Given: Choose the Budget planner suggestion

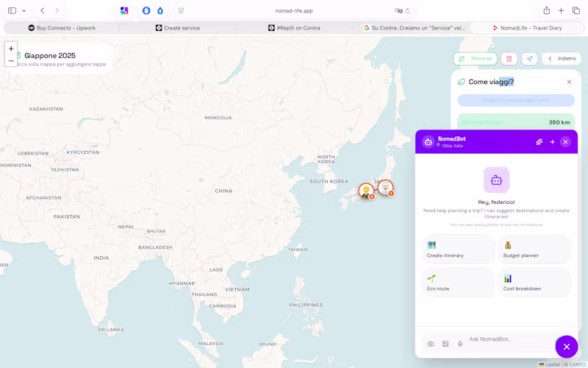Looking at the screenshot, I should (535, 250).
